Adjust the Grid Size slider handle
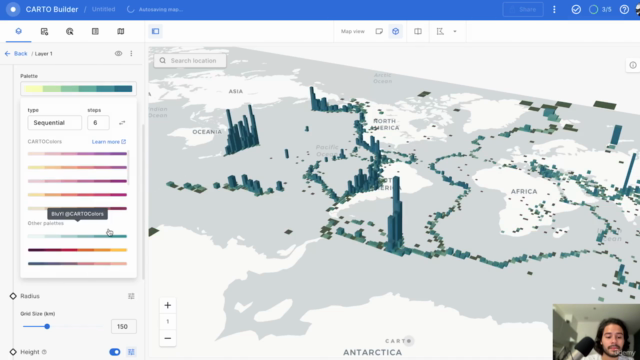This screenshot has width=640, height=360. tap(47, 327)
